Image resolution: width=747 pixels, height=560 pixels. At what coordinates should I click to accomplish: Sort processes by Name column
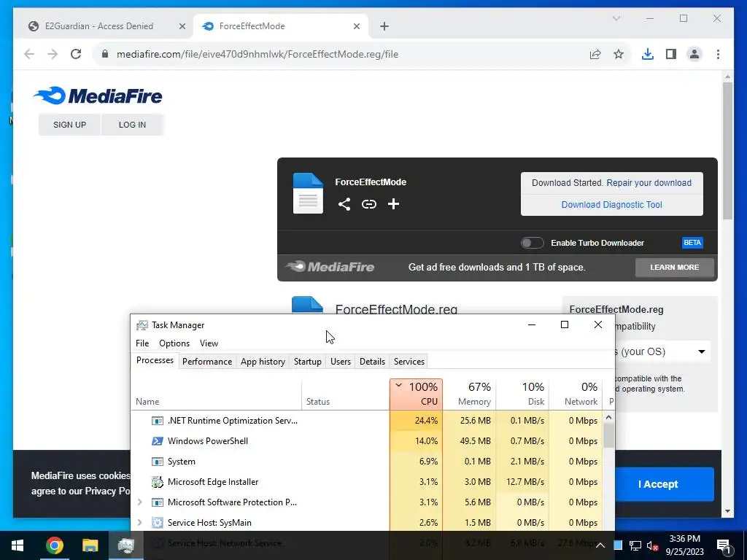216,394
